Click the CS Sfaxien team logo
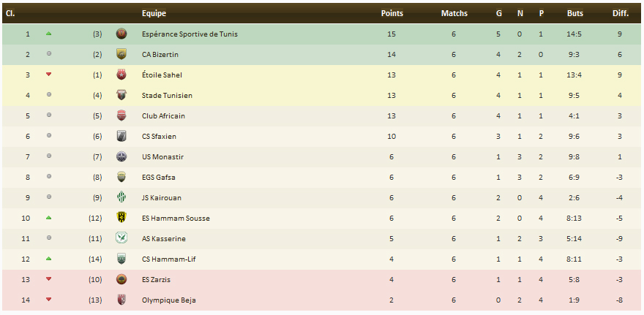The image size is (644, 315). point(121,136)
